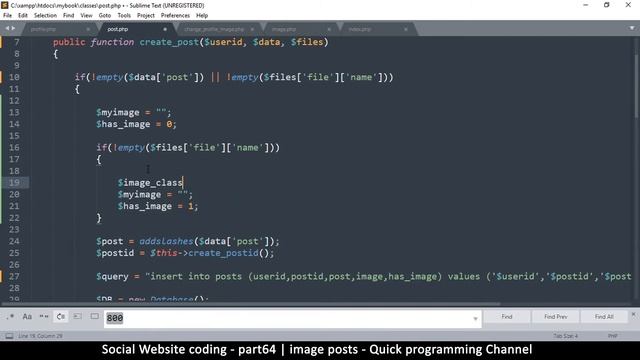Open the tab list dropdown arrow
The height and width of the screenshot is (360, 640).
click(632, 28)
